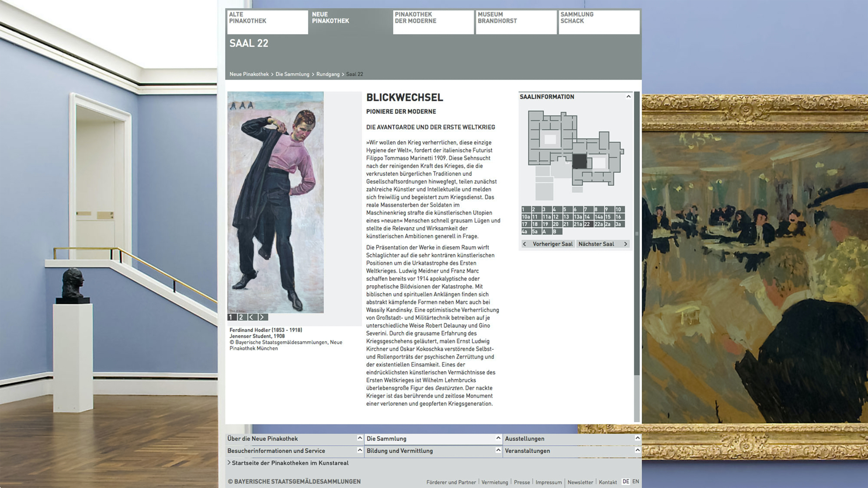Click the Jenenser Student painting image
The height and width of the screenshot is (488, 868).
tap(276, 202)
